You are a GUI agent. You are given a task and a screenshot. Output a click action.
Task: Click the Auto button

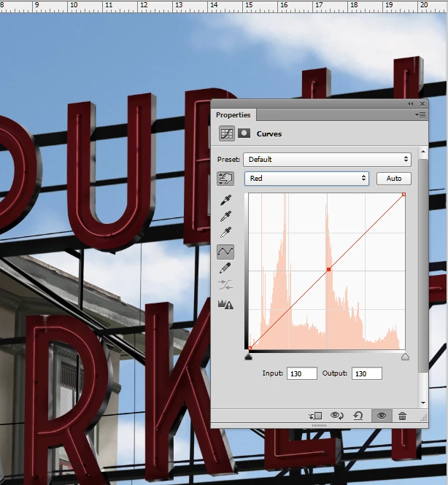coord(394,179)
